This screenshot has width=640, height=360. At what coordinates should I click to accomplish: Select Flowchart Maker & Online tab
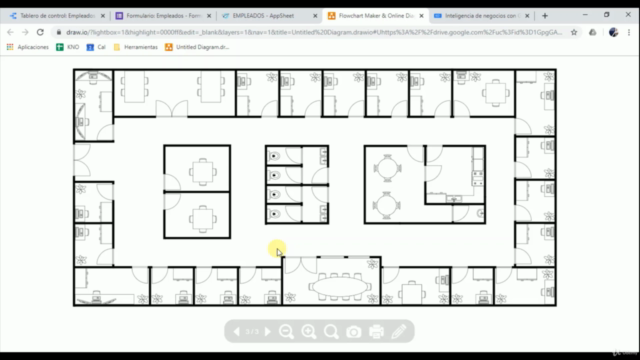point(376,16)
